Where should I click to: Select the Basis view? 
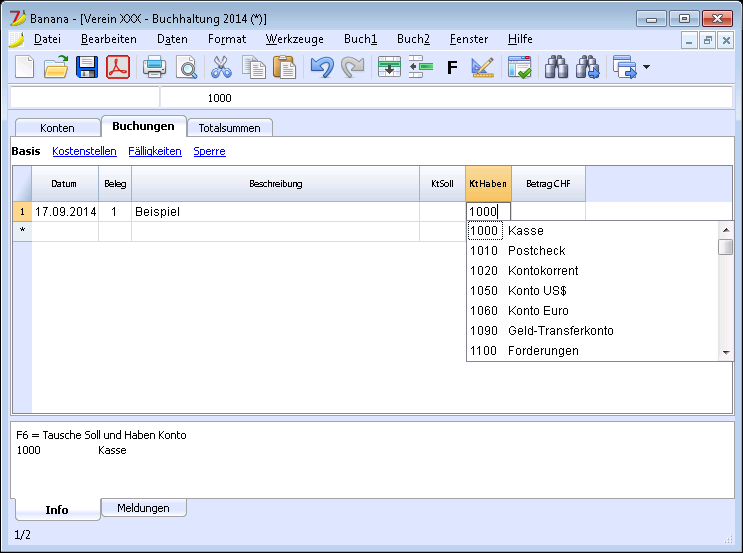pyautogui.click(x=26, y=151)
